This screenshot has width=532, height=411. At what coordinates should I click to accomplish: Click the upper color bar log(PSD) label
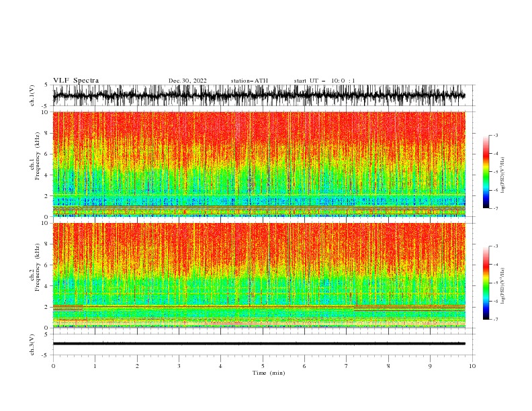(x=503, y=175)
